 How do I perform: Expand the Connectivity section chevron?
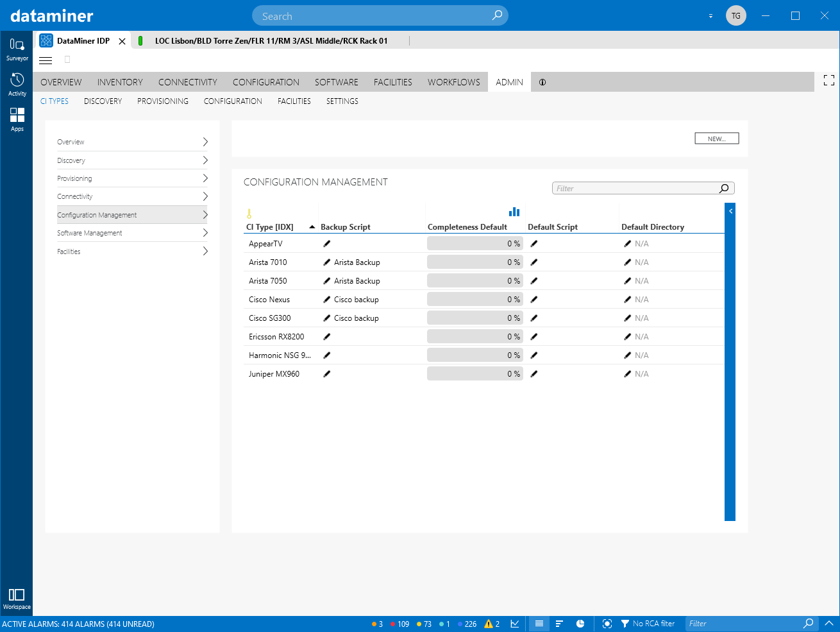[x=205, y=196]
